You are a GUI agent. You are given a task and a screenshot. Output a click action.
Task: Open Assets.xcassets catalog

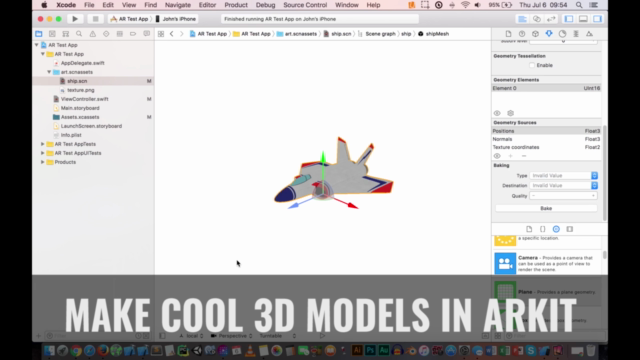click(80, 117)
